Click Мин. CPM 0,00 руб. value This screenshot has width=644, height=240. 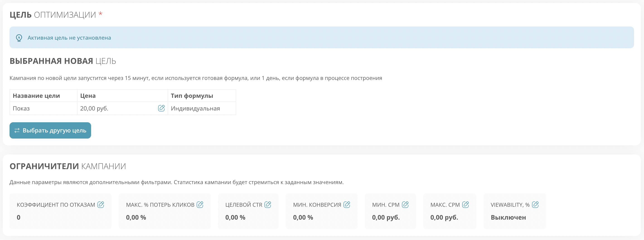coord(386,217)
